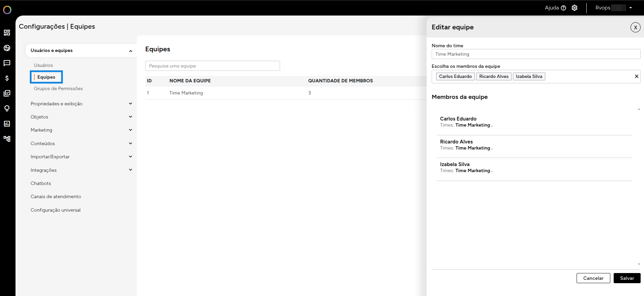The height and width of the screenshot is (296, 644).
Task: Open the checklist tasks icon in sidebar
Action: [x=7, y=93]
